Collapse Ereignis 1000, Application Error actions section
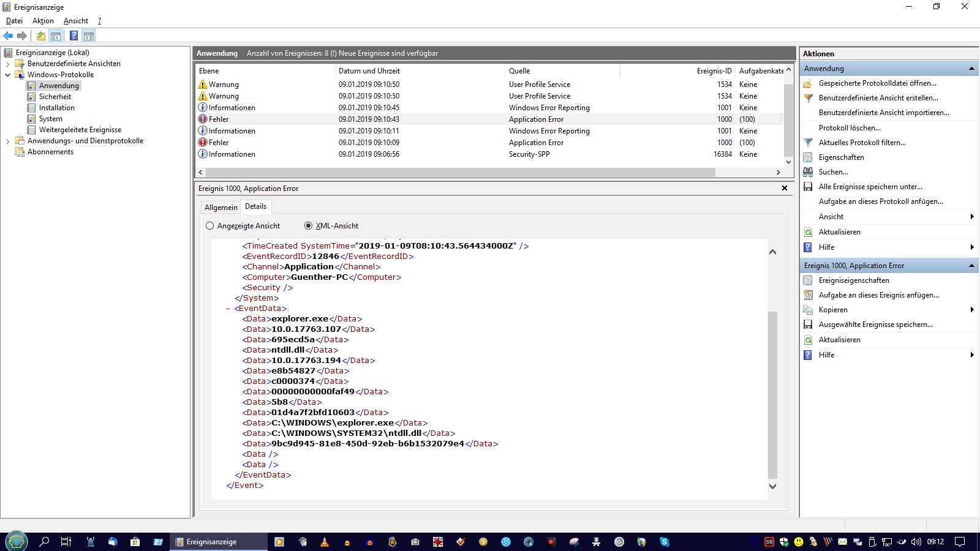Screen dimensions: 980x551 coord(971,266)
